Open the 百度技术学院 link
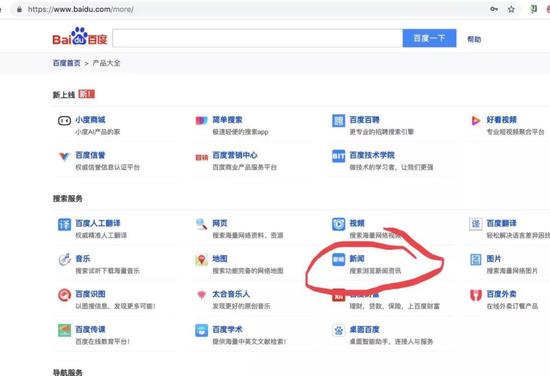550x376 pixels. coord(372,155)
